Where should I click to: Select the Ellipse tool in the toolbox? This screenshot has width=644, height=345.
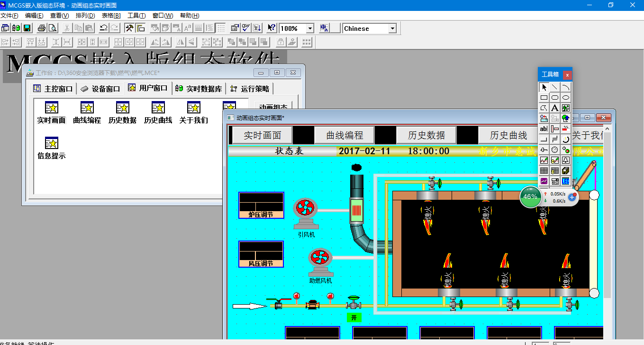566,98
